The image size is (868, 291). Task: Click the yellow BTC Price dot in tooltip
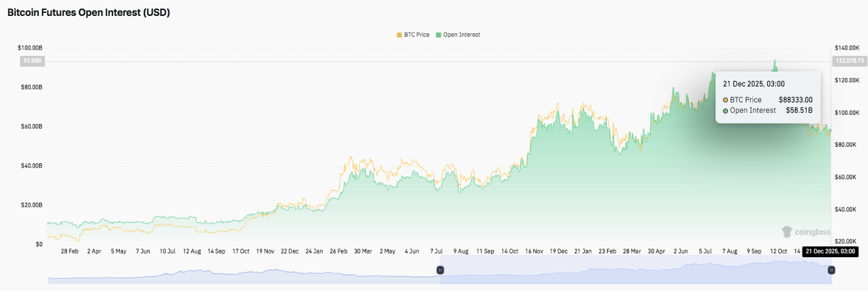[725, 100]
